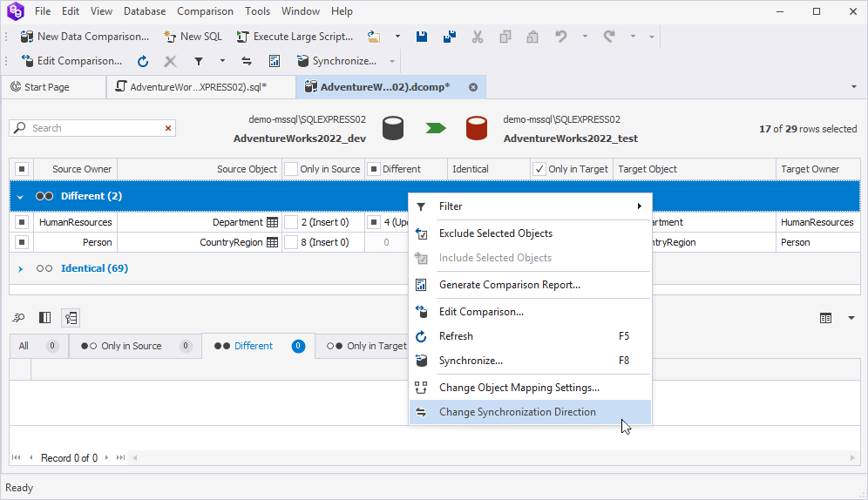Viewport: 868px width, 500px height.
Task: Click the Refresh icon in the toolbar
Action: pos(143,61)
